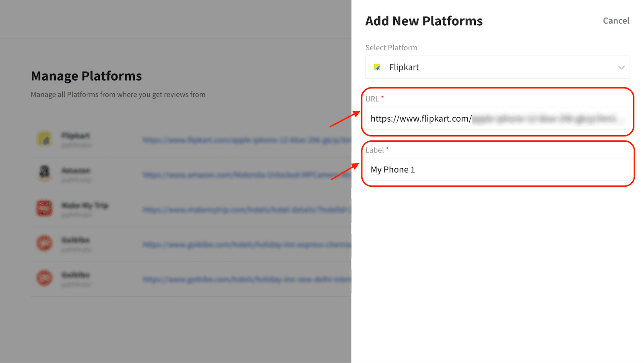Select the Flipkart icon in the Manage Platforms list

click(44, 139)
